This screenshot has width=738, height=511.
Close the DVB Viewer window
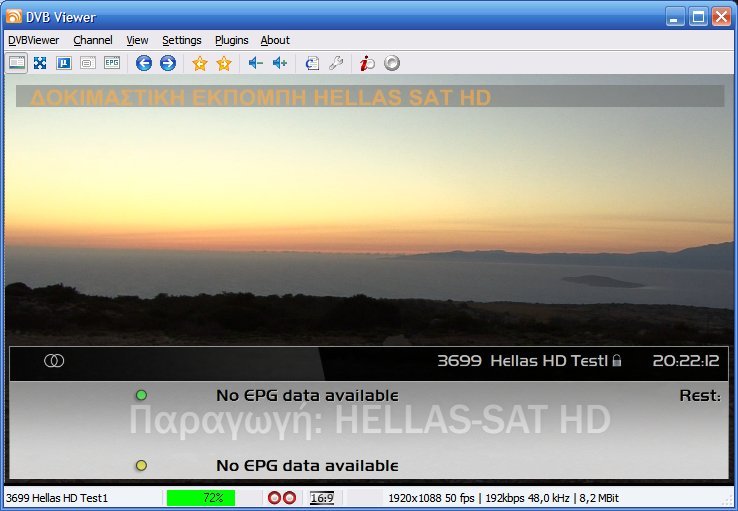(722, 17)
